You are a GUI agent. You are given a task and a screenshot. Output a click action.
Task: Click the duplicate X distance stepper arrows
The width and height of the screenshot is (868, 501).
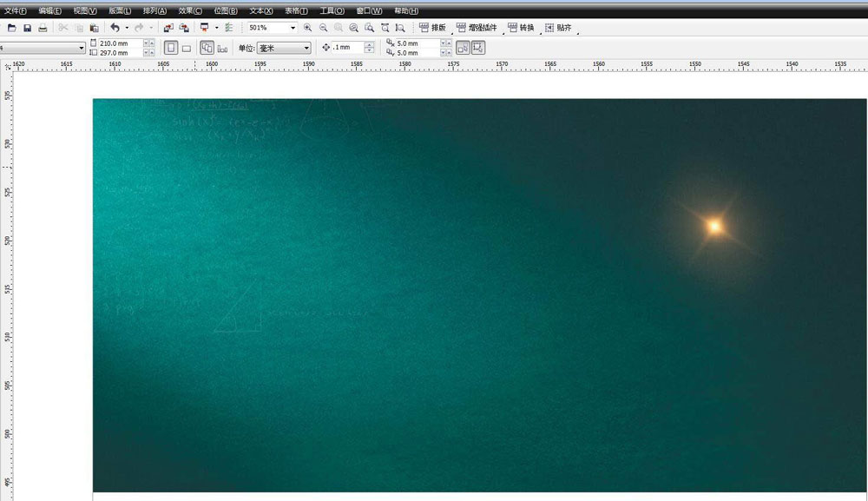445,43
